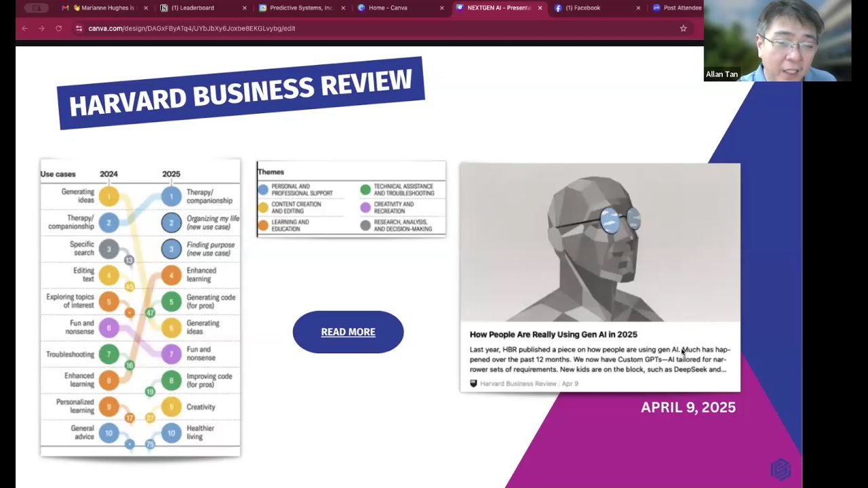Click the HARVARD BUSINESS REVIEW banner title

[x=241, y=93]
